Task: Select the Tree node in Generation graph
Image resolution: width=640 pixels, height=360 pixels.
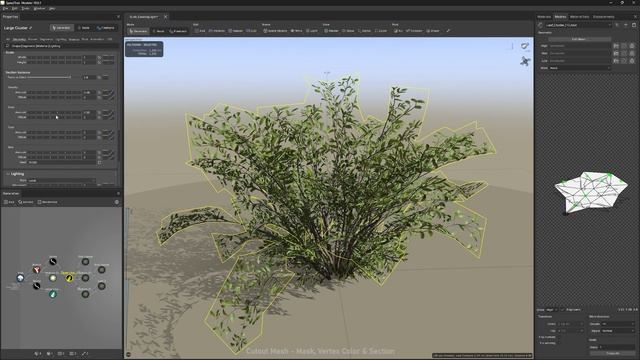Action: coord(20,278)
